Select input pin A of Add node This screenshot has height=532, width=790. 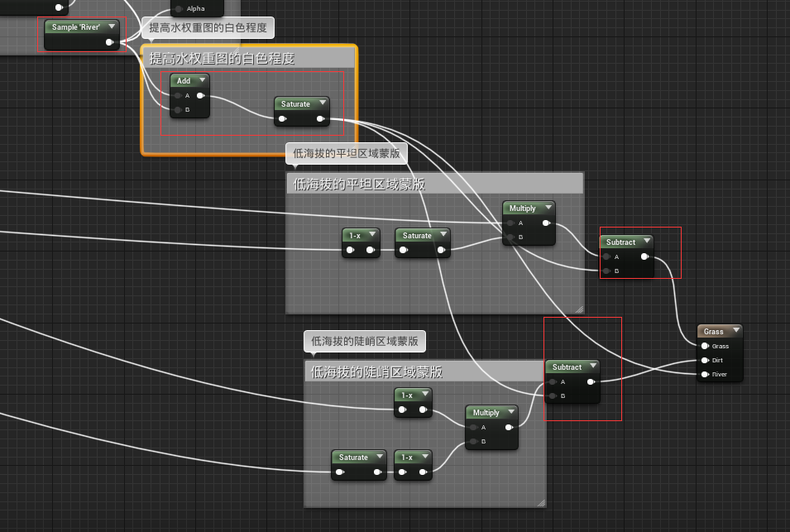(177, 96)
